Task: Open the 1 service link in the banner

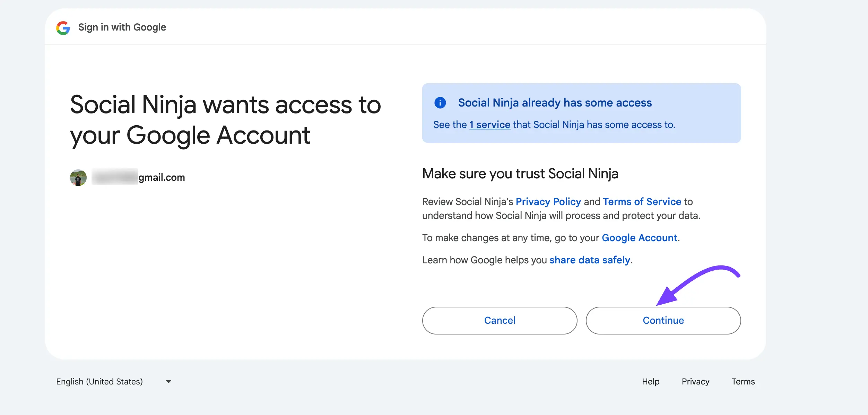Action: pos(489,125)
